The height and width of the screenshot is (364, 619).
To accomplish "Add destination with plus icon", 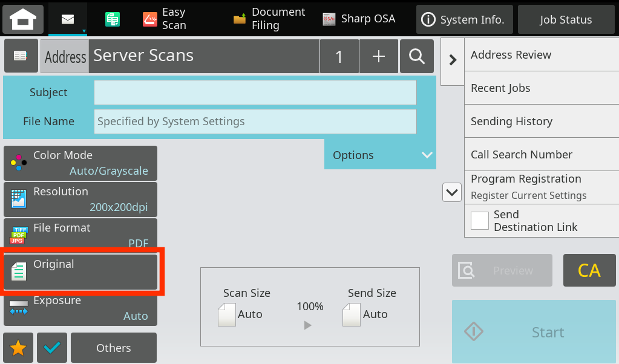I will click(379, 56).
